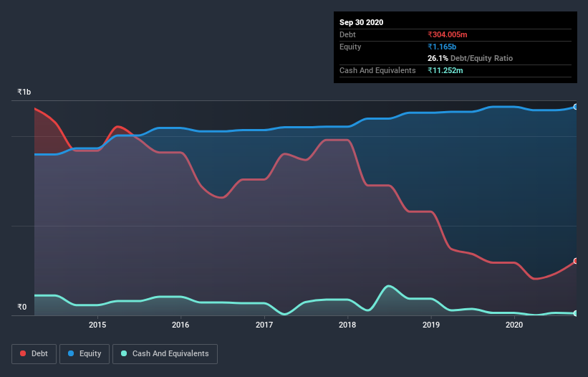Click the ₹1.165b equity value

pos(442,47)
